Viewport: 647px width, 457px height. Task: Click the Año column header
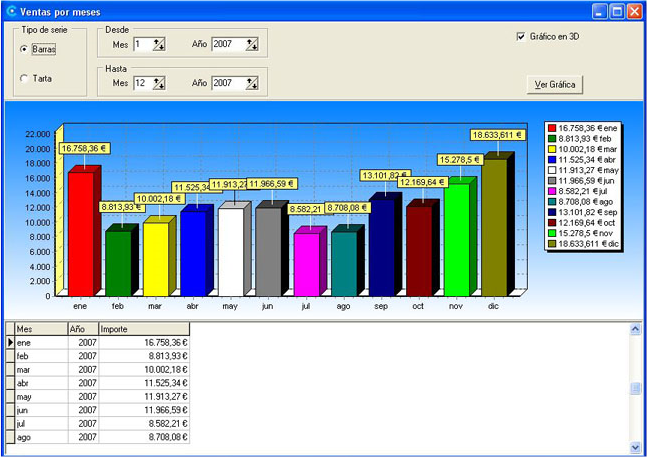[x=83, y=329]
